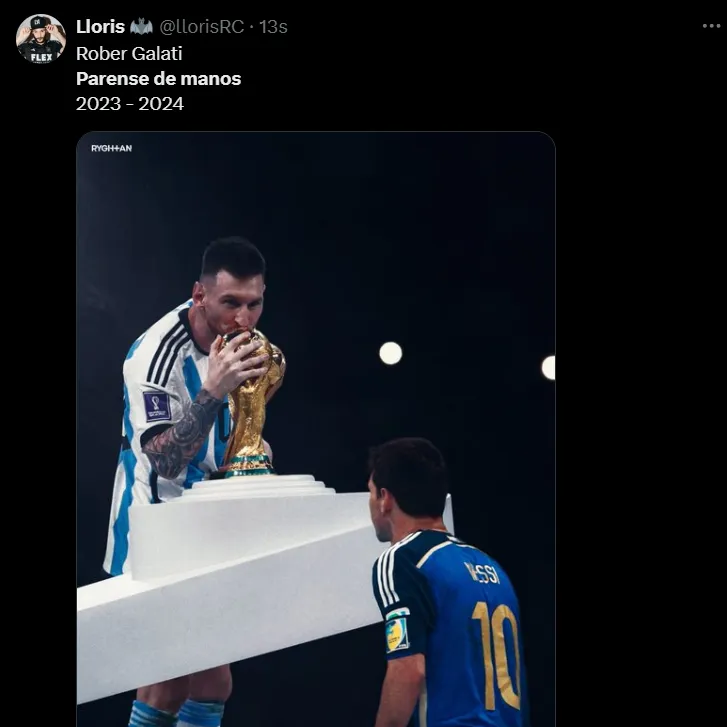This screenshot has width=727, height=727.
Task: Click the MESSI name on blue jersey
Action: pos(482,573)
